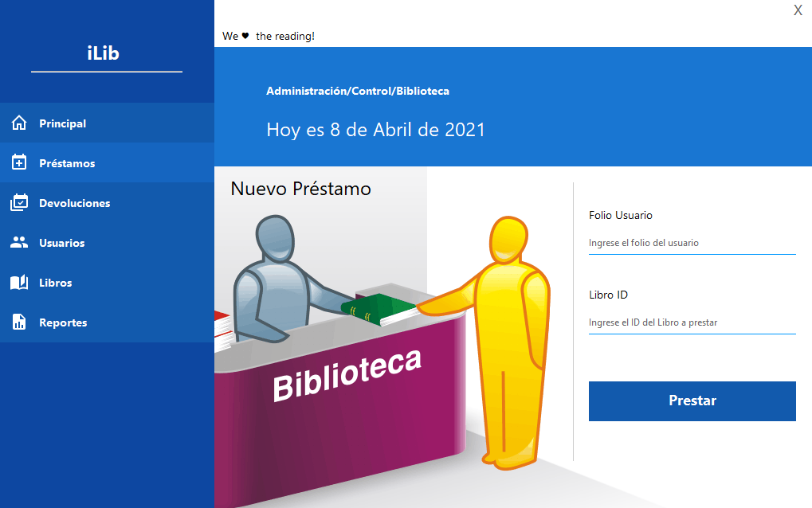This screenshot has width=812, height=508.
Task: Go to the Préstamos section
Action: 108,163
